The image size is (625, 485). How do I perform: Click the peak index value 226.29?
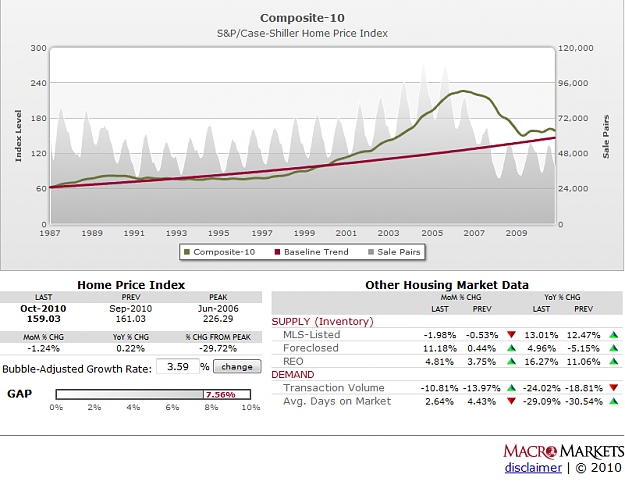click(218, 319)
